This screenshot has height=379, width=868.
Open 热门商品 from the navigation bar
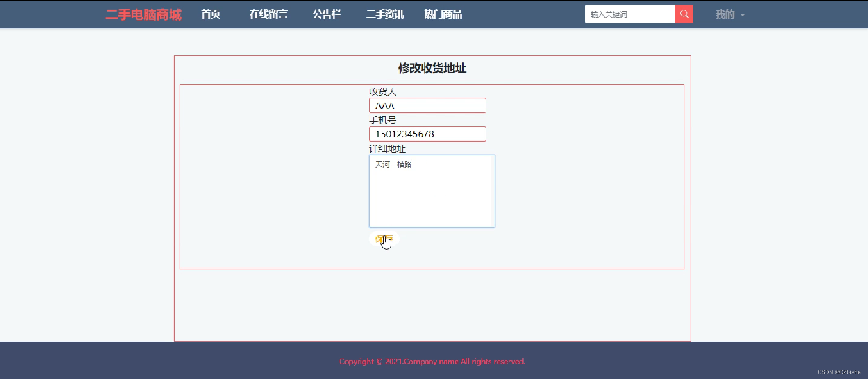point(443,14)
